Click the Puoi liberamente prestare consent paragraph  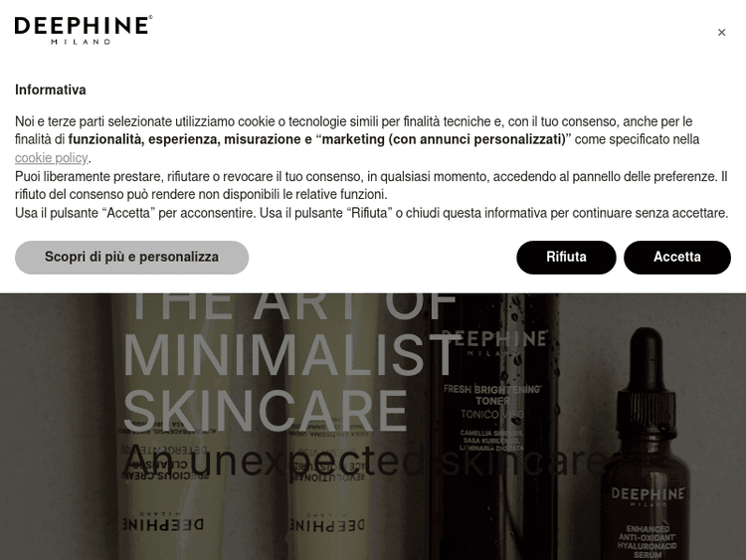point(371,186)
